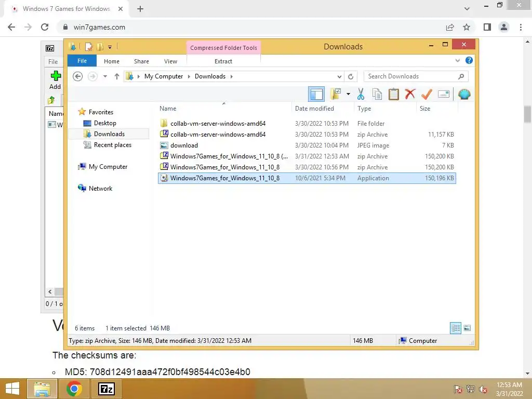Go forward in Explorer navigation
Viewport: 532px width, 399px height.
click(x=92, y=76)
